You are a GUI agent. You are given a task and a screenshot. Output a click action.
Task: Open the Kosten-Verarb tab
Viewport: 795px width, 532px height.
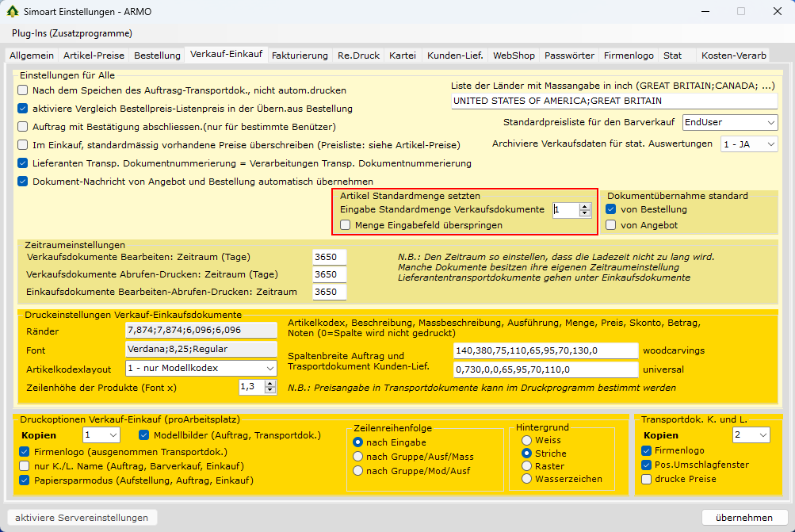coord(733,55)
